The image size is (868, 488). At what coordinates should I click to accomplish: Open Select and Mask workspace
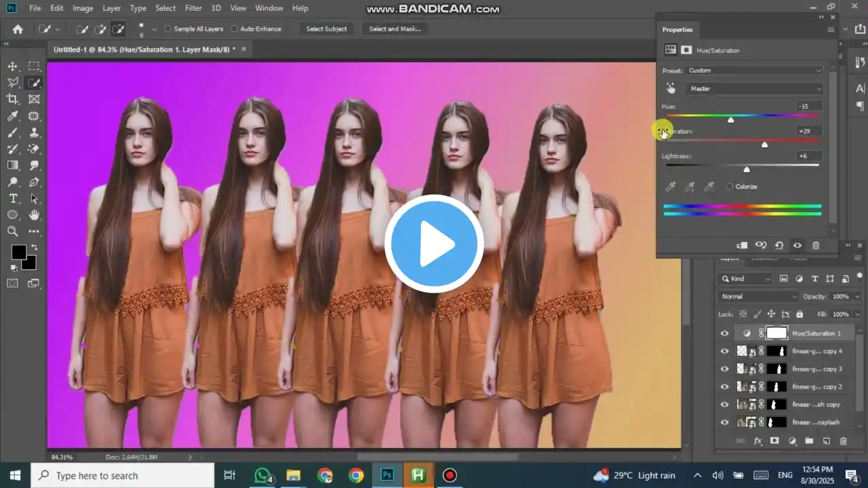395,28
